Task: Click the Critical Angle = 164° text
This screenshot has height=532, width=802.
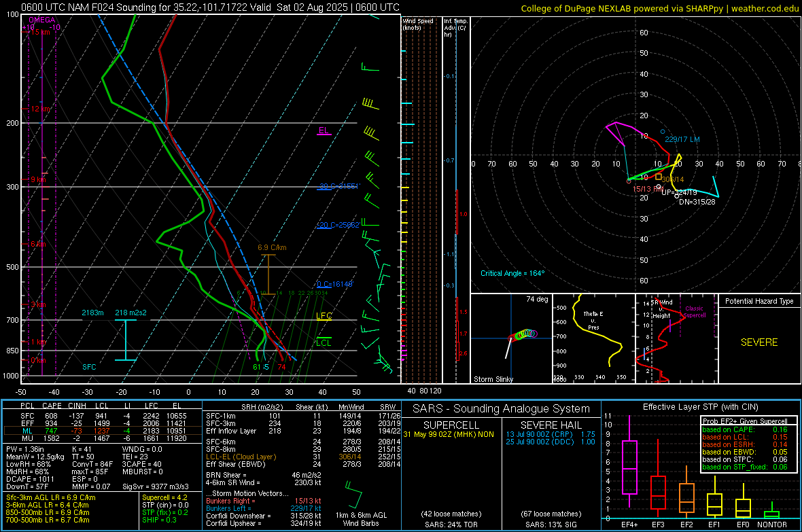Action: tap(512, 273)
